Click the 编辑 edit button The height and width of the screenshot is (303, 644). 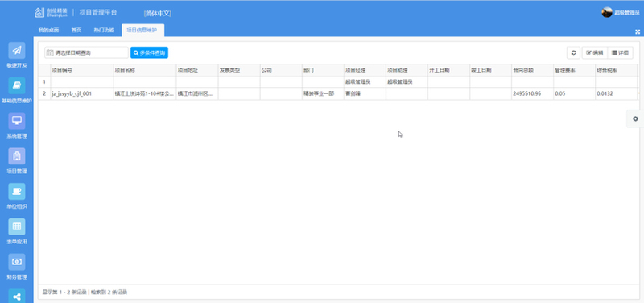[595, 52]
